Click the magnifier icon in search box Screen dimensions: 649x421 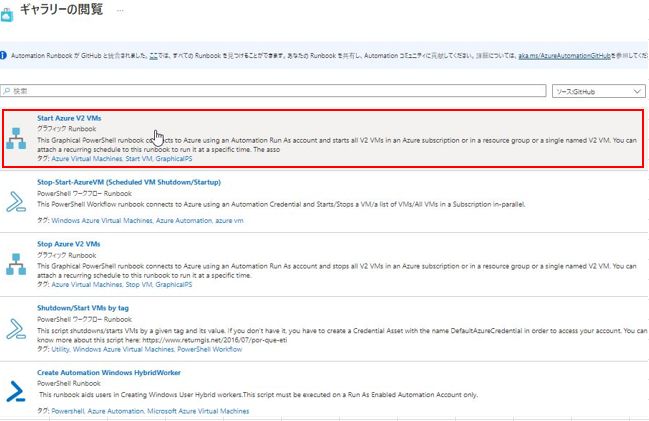(7, 91)
